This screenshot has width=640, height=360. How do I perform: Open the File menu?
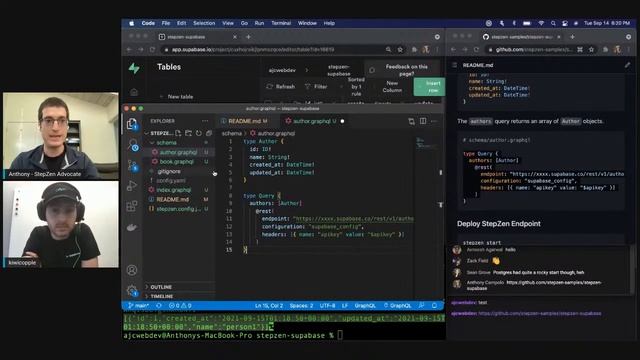pos(166,23)
